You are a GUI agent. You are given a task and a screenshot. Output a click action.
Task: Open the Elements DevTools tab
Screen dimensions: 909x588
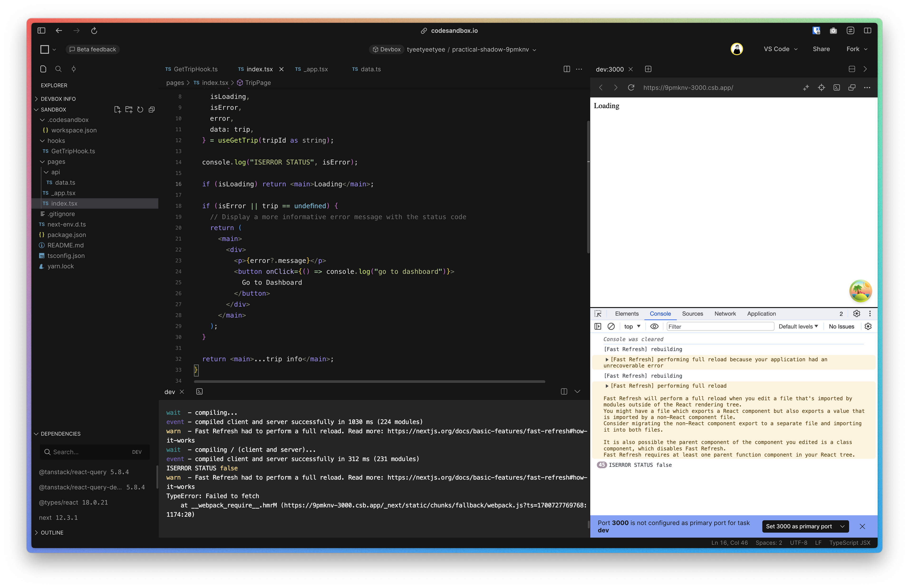pyautogui.click(x=627, y=313)
